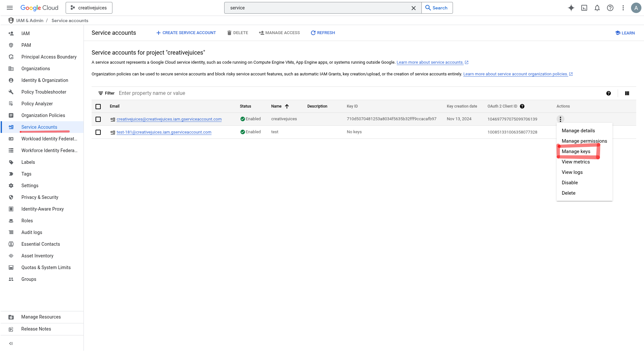Click the OAuth 2 Client ID help icon
This screenshot has height=351, width=644.
(522, 106)
